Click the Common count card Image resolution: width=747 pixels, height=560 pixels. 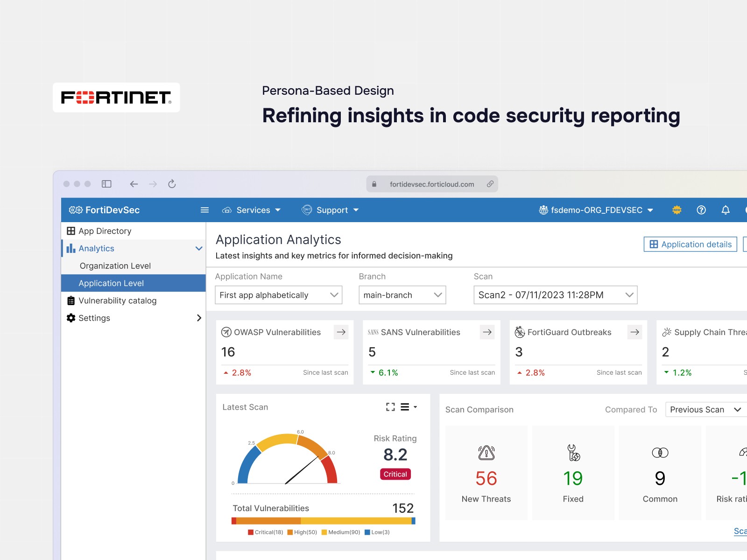tap(660, 473)
